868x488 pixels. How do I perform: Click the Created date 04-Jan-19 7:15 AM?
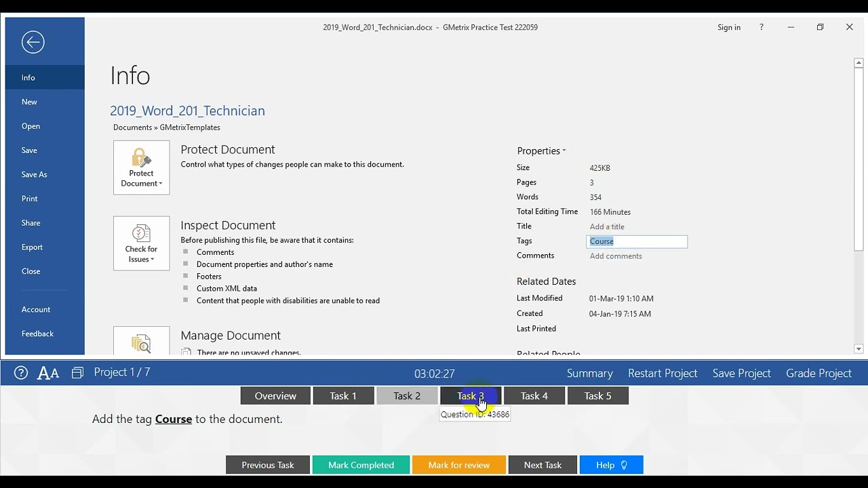(620, 314)
